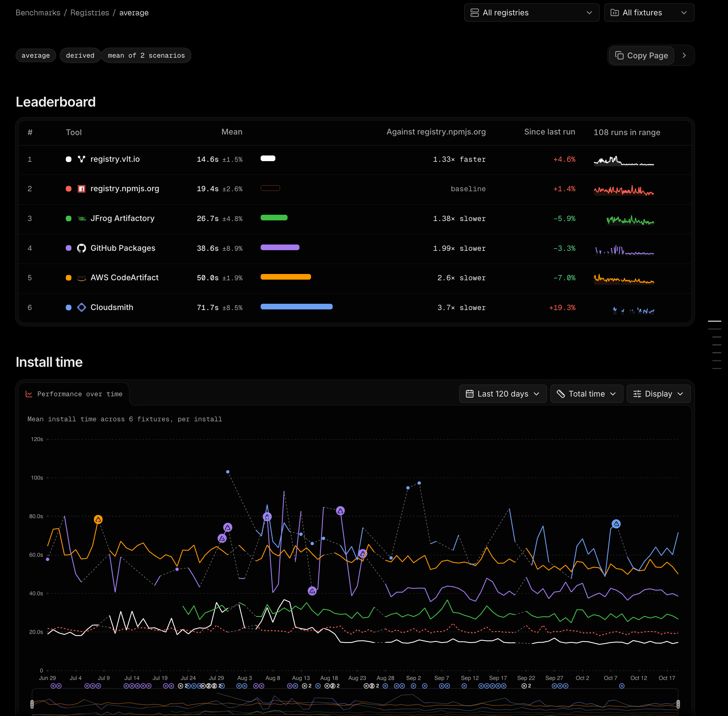The height and width of the screenshot is (716, 728).
Task: Expand the arrow next to Copy Page
Action: coord(684,56)
